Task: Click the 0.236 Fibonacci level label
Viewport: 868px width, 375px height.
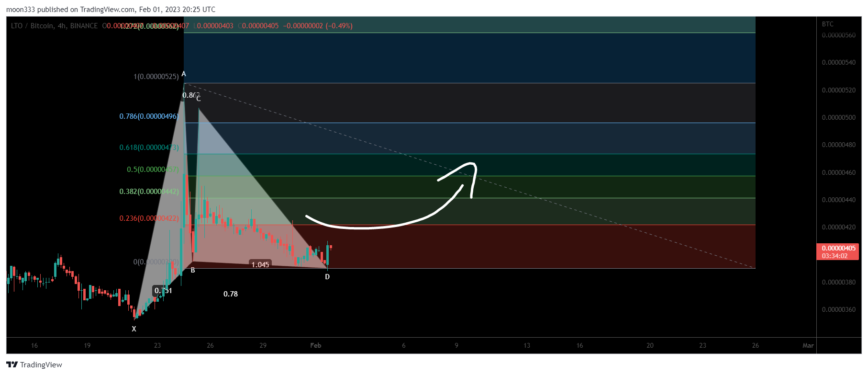Action: point(149,218)
